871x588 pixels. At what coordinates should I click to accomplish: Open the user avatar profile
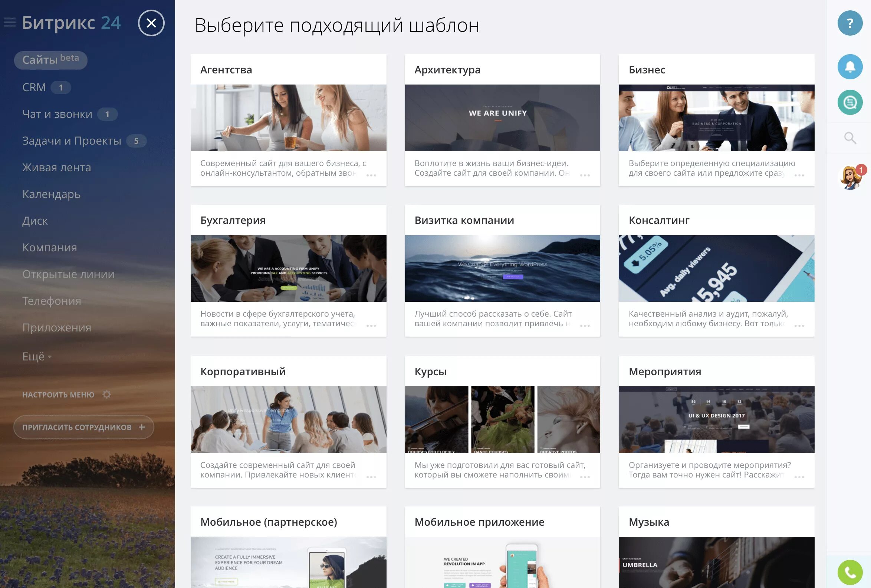coord(849,178)
